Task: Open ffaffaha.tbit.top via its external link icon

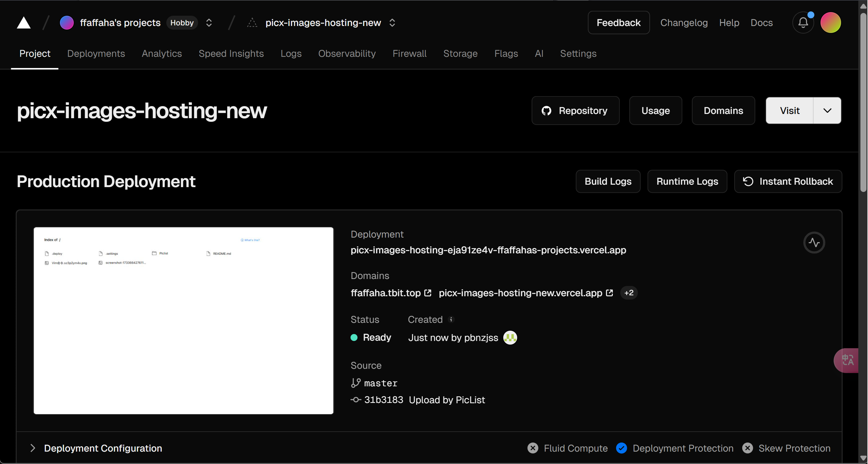Action: (x=427, y=293)
